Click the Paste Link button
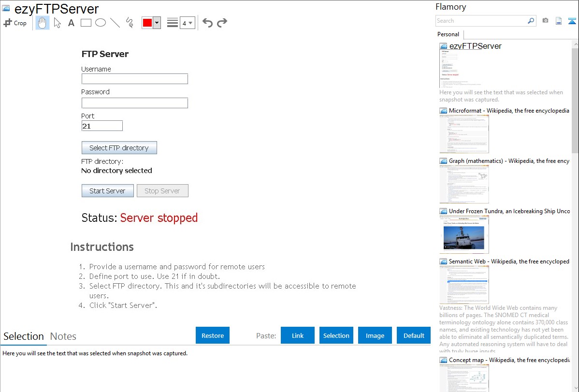The height and width of the screenshot is (392, 579). tap(298, 335)
